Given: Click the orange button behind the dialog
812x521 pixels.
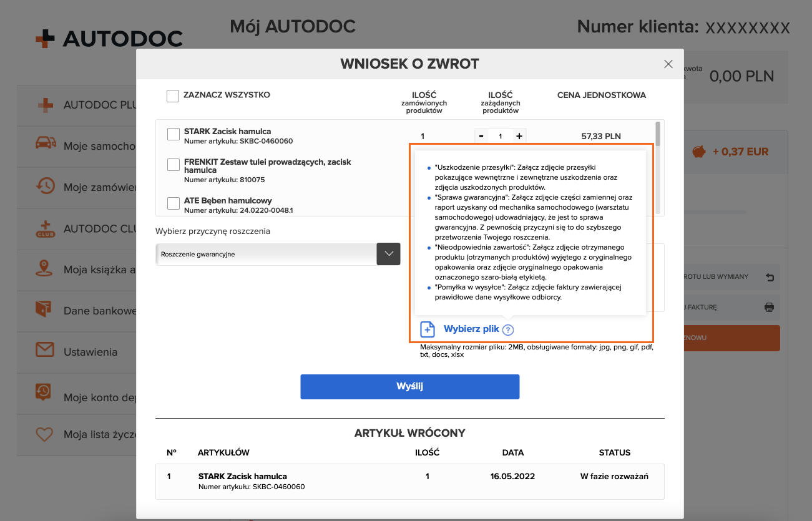Looking at the screenshot, I should pyautogui.click(x=731, y=338).
